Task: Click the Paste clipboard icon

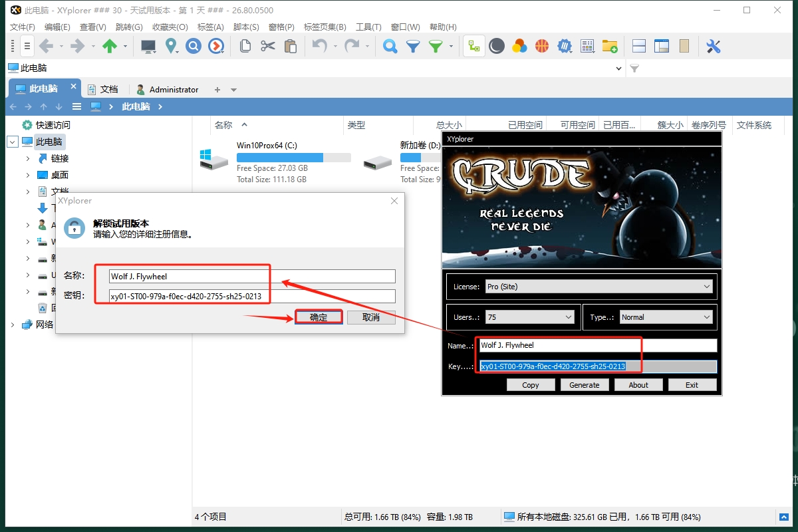Action: click(291, 46)
